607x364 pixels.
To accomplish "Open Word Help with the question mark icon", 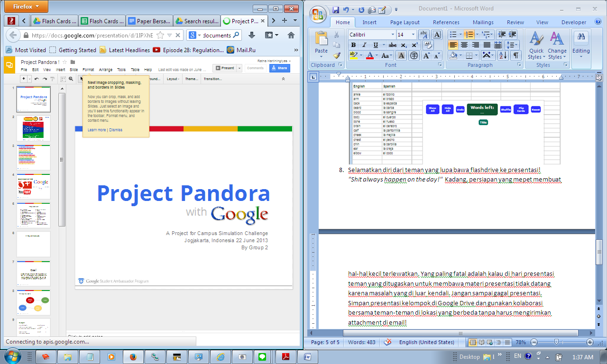I will pyautogui.click(x=599, y=22).
